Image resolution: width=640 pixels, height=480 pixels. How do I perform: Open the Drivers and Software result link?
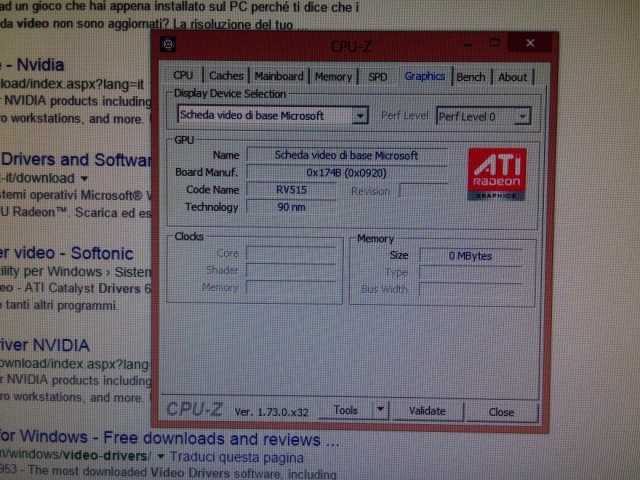[x=76, y=160]
